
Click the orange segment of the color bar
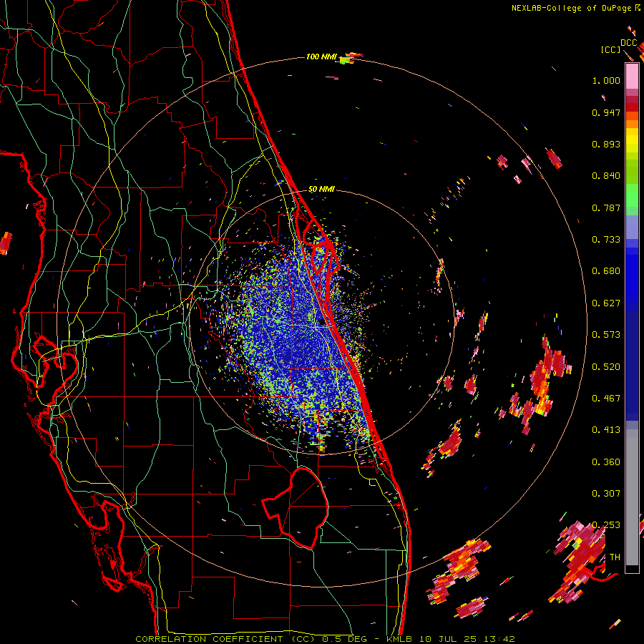click(632, 120)
